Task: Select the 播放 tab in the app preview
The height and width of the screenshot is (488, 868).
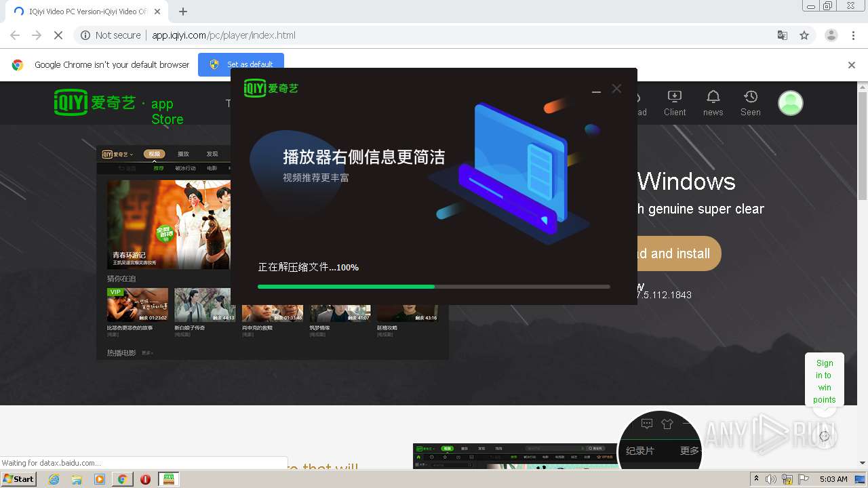Action: point(183,154)
